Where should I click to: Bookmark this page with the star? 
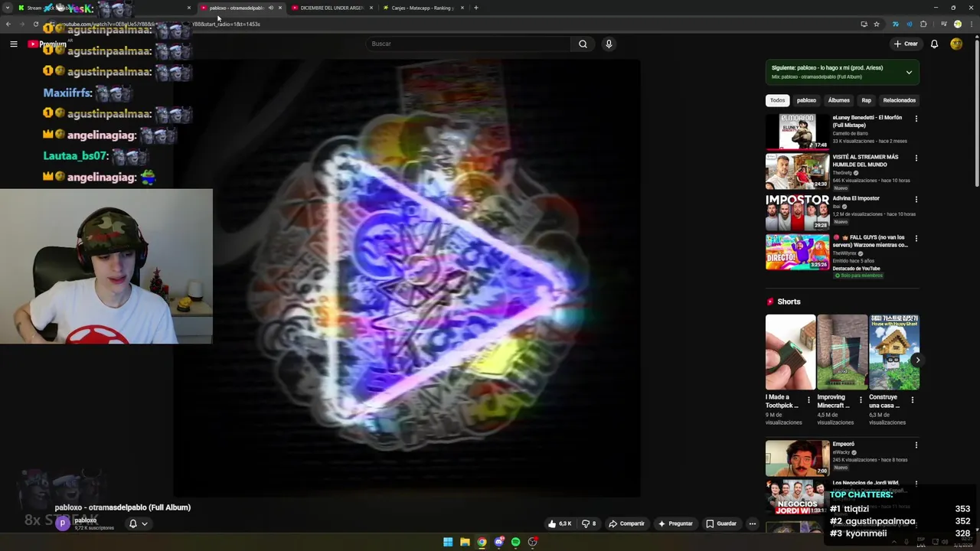coord(877,24)
